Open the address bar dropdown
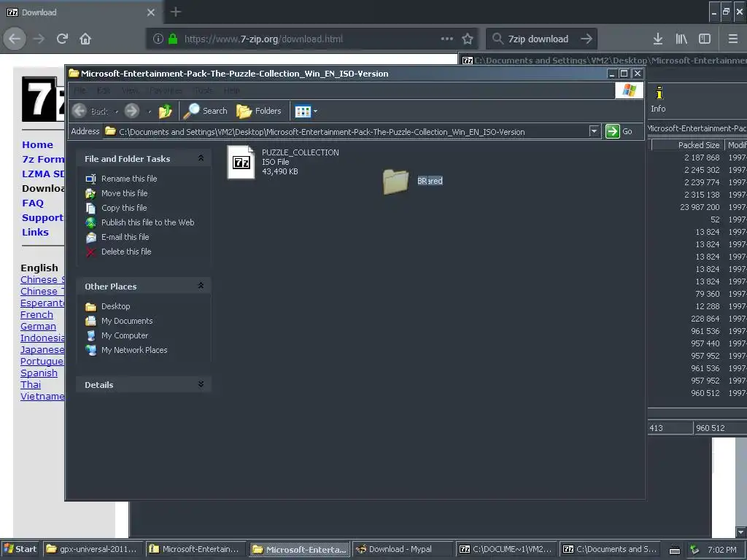The image size is (747, 560). [x=594, y=131]
